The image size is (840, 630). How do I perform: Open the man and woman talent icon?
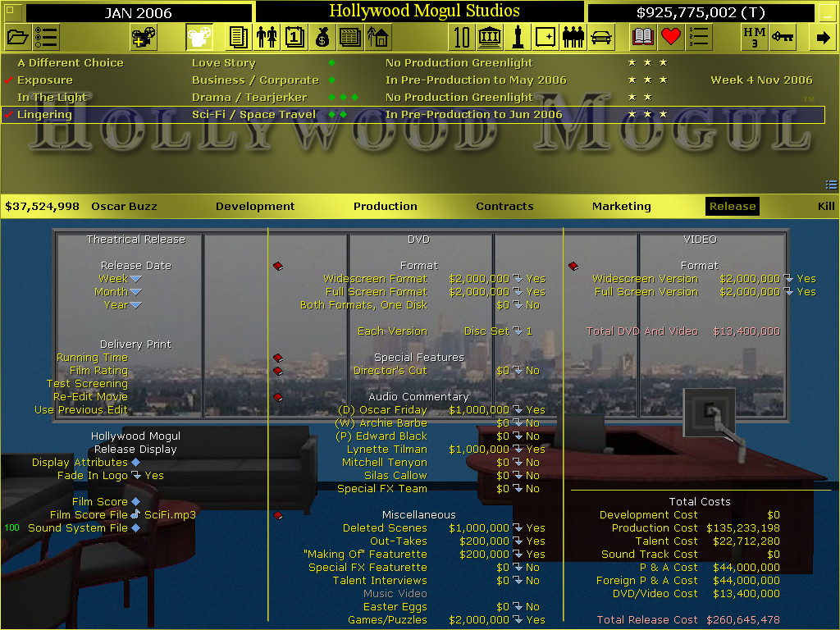point(267,37)
